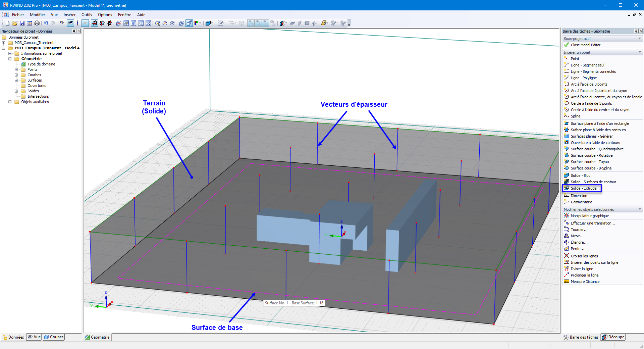Viewport: 644px width, 349px height.
Task: Click the Ouverture à l'aide de contours icon
Action: click(567, 143)
